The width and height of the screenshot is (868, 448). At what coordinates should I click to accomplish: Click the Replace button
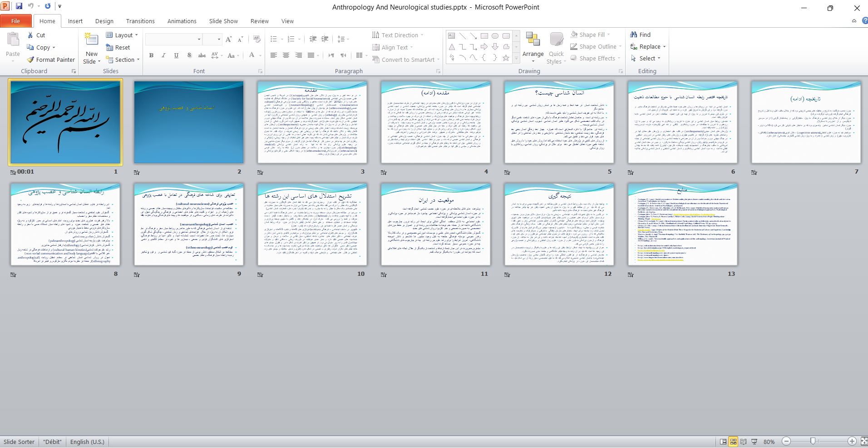pos(648,46)
